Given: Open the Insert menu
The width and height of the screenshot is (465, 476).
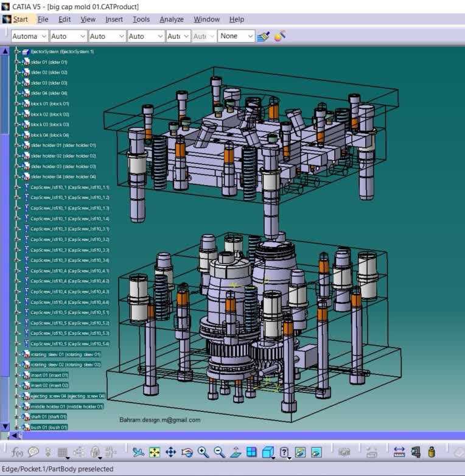Looking at the screenshot, I should [x=114, y=19].
